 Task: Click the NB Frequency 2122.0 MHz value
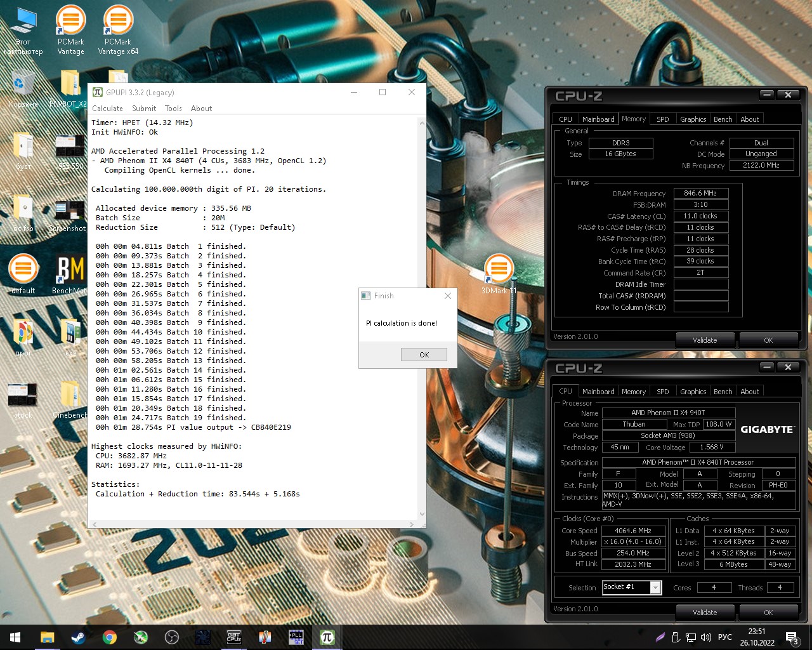(761, 165)
